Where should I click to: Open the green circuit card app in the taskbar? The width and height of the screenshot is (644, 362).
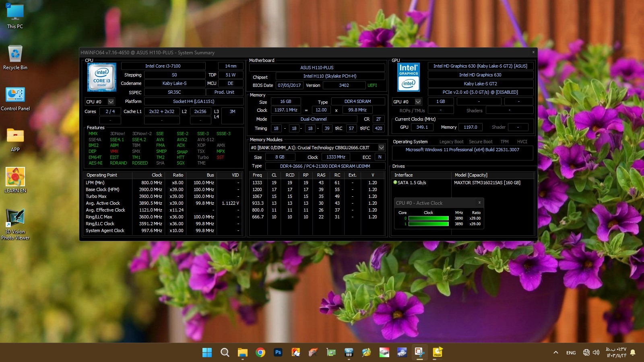331,352
